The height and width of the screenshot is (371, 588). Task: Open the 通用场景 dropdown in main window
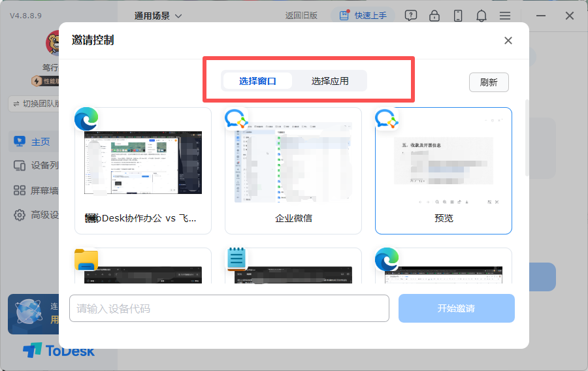[x=158, y=16]
